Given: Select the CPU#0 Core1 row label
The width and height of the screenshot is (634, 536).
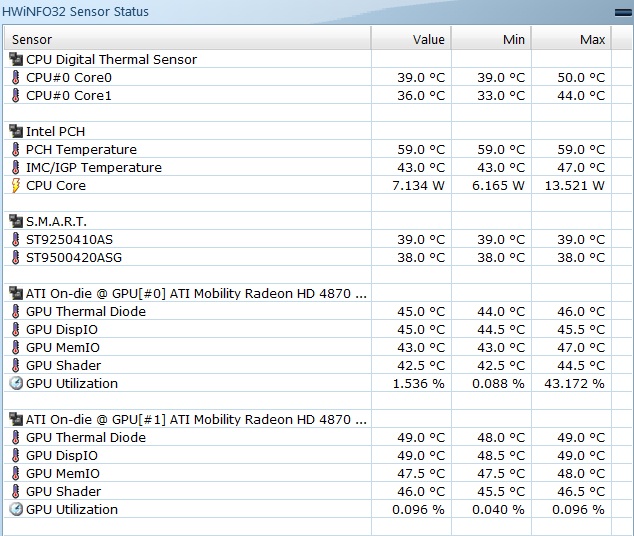Looking at the screenshot, I should (69, 95).
